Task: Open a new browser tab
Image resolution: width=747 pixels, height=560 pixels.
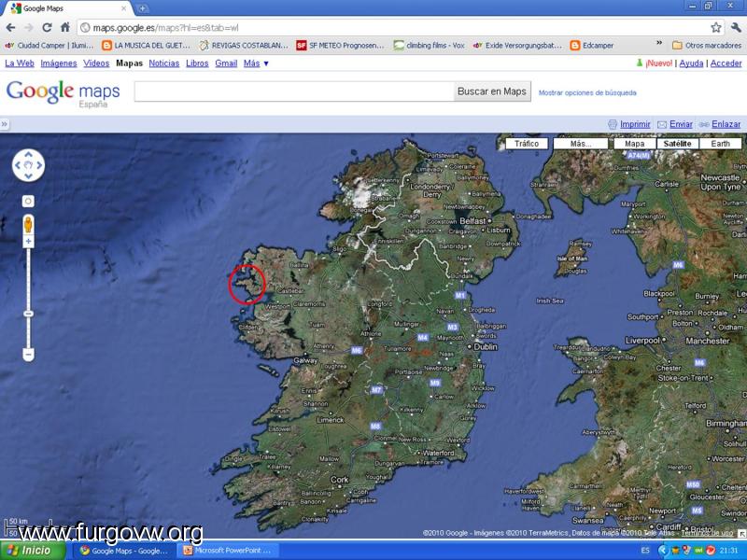Action: click(142, 8)
